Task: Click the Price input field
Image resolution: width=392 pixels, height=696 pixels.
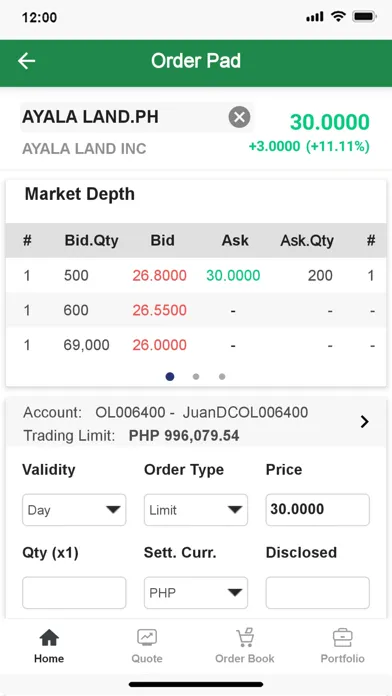Action: (x=317, y=510)
